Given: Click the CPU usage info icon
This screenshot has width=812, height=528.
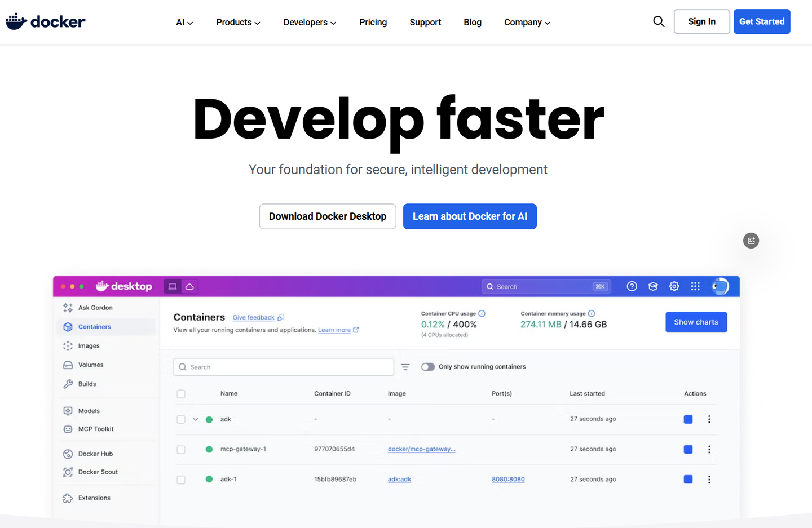Looking at the screenshot, I should click(482, 313).
